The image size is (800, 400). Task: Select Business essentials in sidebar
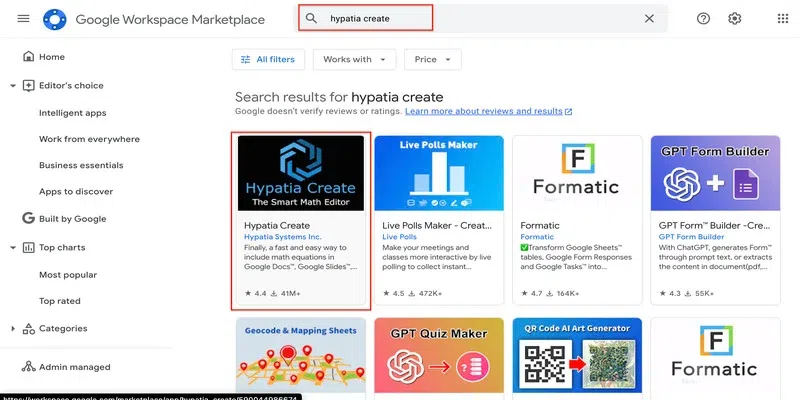tap(81, 165)
